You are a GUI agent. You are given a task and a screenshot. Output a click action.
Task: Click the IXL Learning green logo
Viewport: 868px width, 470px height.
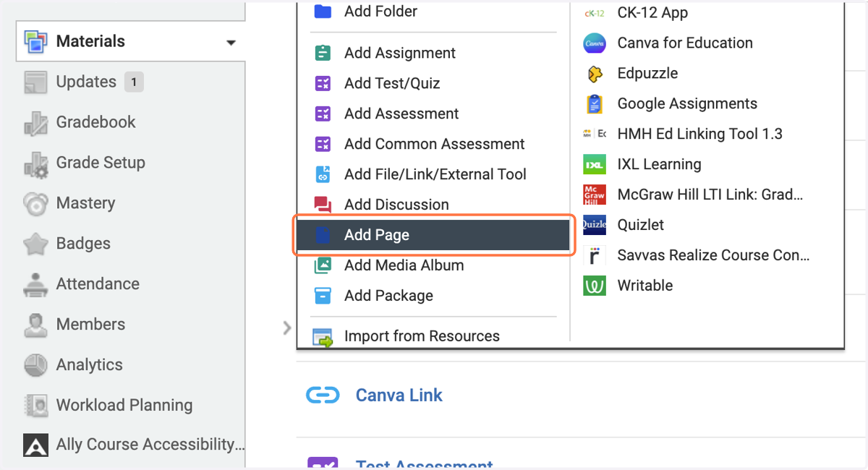coord(595,164)
